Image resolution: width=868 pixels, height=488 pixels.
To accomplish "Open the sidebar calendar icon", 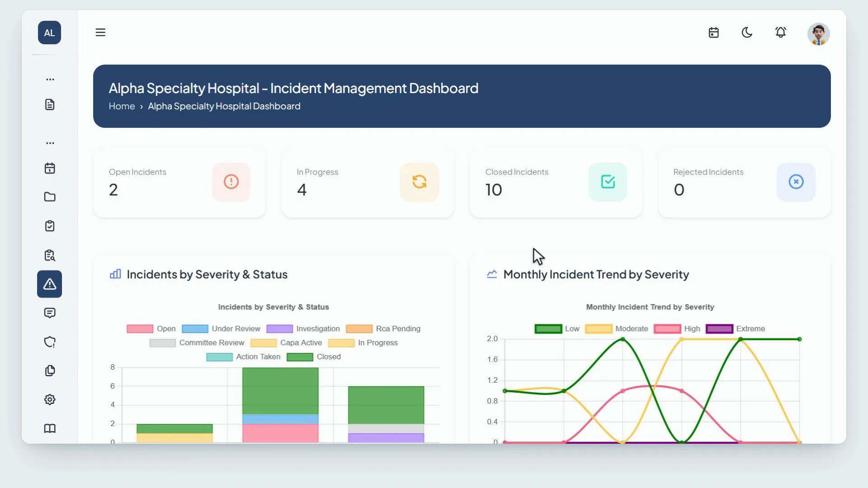I will (x=50, y=168).
